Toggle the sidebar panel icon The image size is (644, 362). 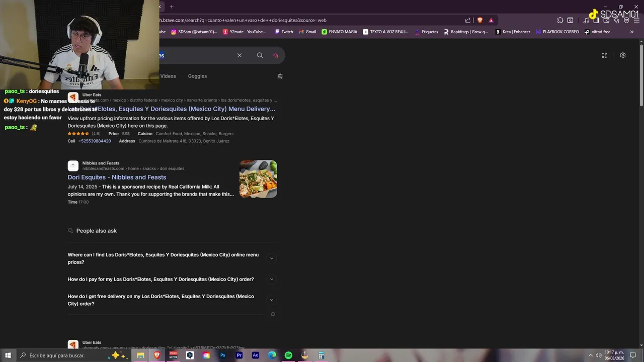click(x=596, y=20)
